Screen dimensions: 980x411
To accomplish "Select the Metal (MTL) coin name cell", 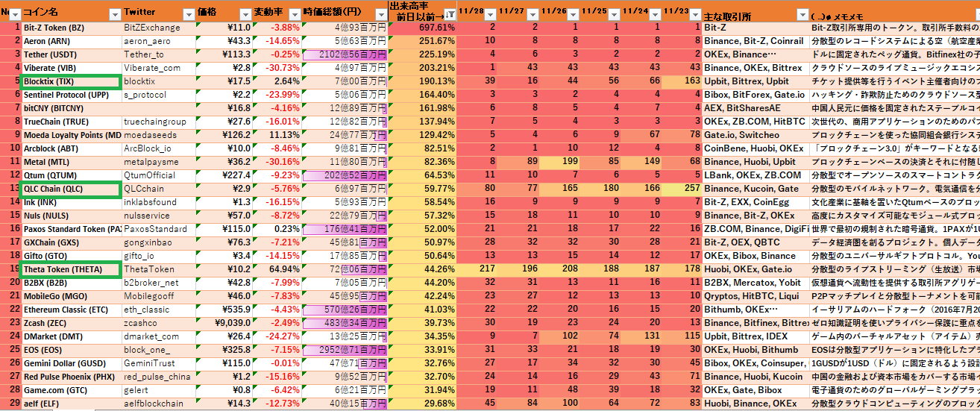I will click(71, 162).
